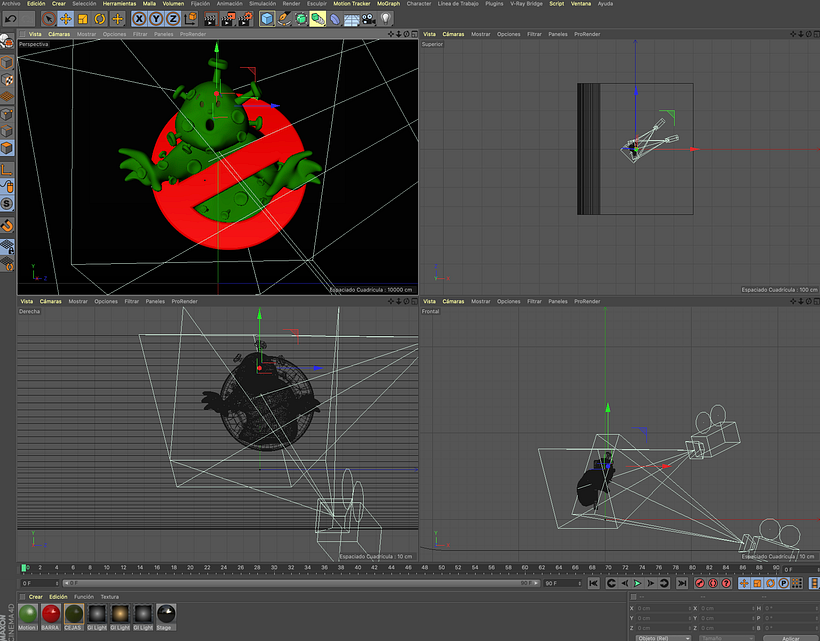Select the Scale tool in top toolbar

[x=83, y=19]
